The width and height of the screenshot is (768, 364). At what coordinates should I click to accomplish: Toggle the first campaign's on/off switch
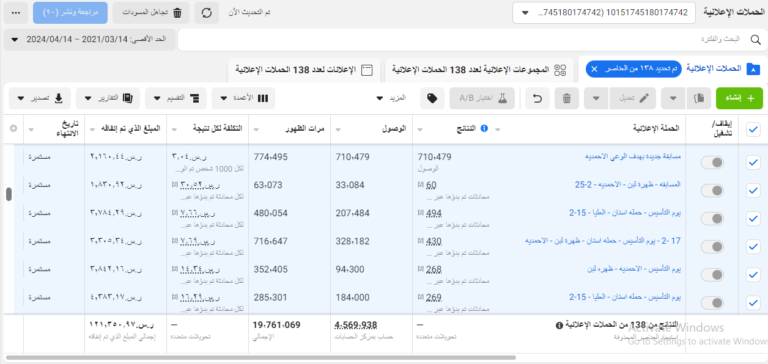(712, 163)
